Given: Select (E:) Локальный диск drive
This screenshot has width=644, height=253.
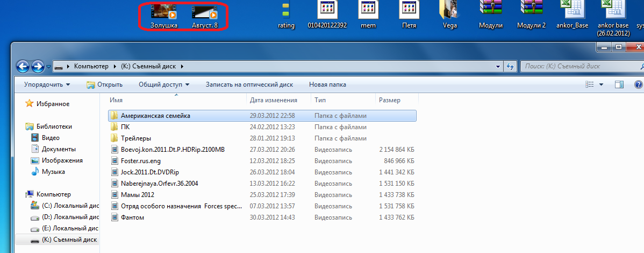Looking at the screenshot, I should pos(65,228).
